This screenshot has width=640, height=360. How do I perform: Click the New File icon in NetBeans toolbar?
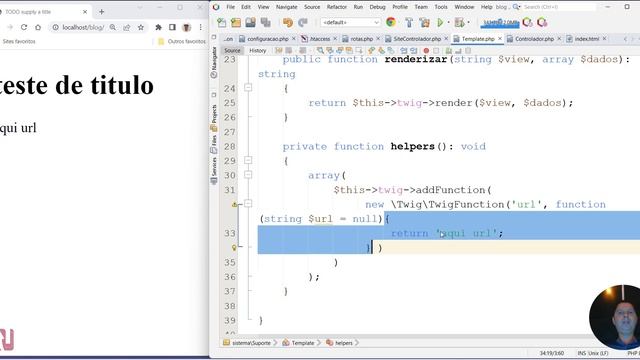click(222, 22)
